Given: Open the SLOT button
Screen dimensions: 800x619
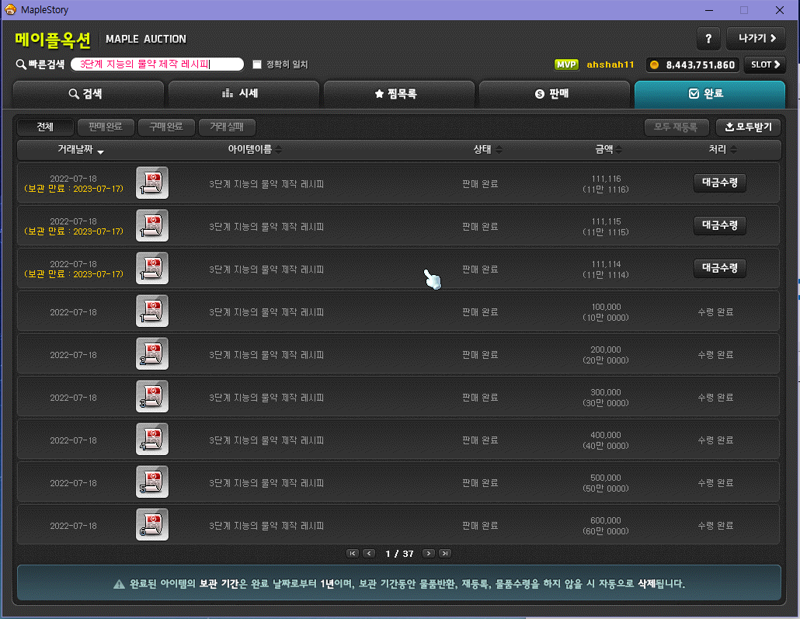Looking at the screenshot, I should tap(765, 65).
